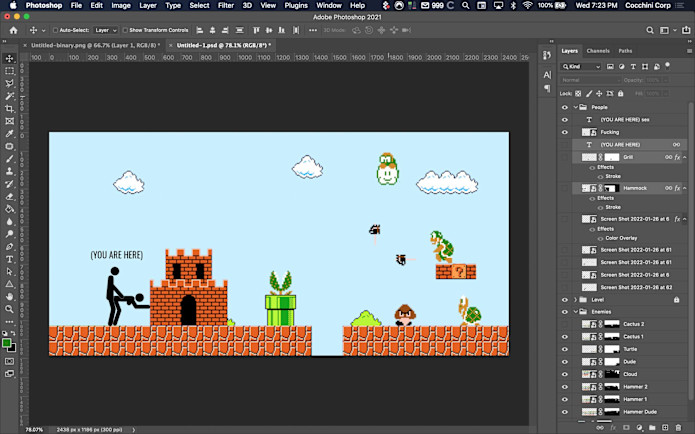Screen dimensions: 695x434
Task: Filter layers by type layers icon
Action: click(x=633, y=66)
